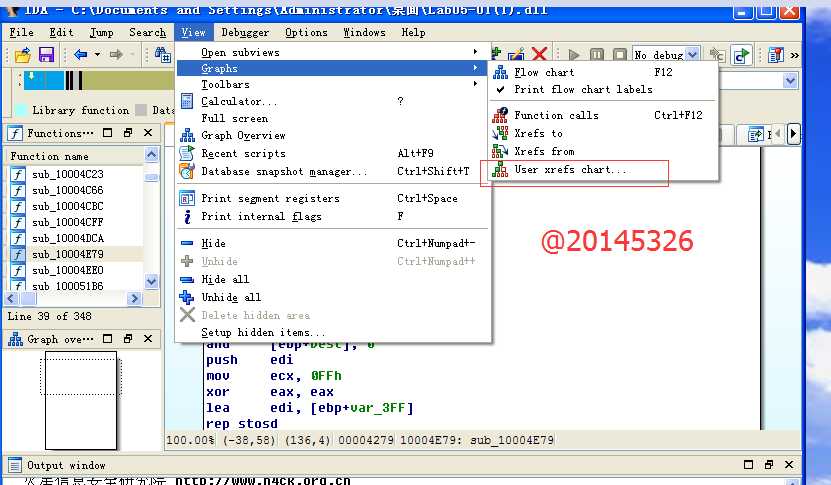The image size is (831, 485).
Task: Open the Help menu
Action: [x=413, y=32]
